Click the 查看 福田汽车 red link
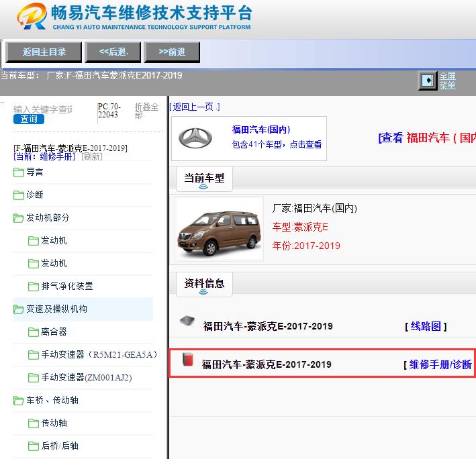This screenshot has width=476, height=459. click(427, 138)
